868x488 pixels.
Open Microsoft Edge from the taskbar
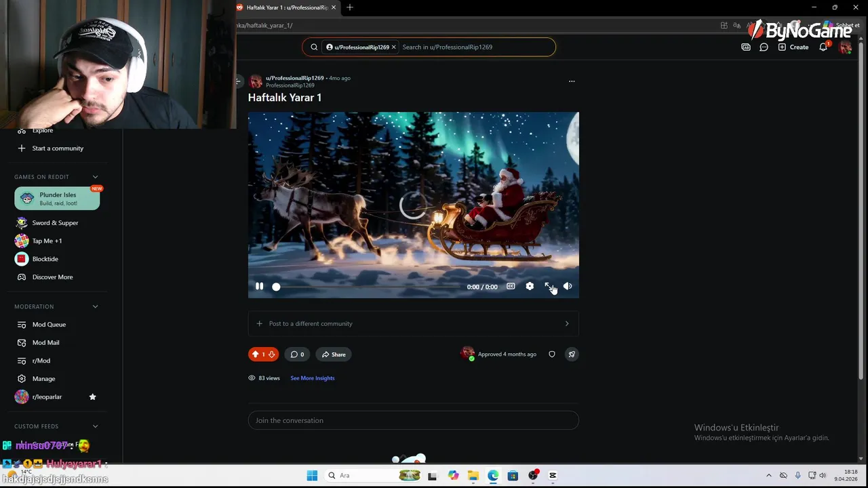tap(492, 475)
